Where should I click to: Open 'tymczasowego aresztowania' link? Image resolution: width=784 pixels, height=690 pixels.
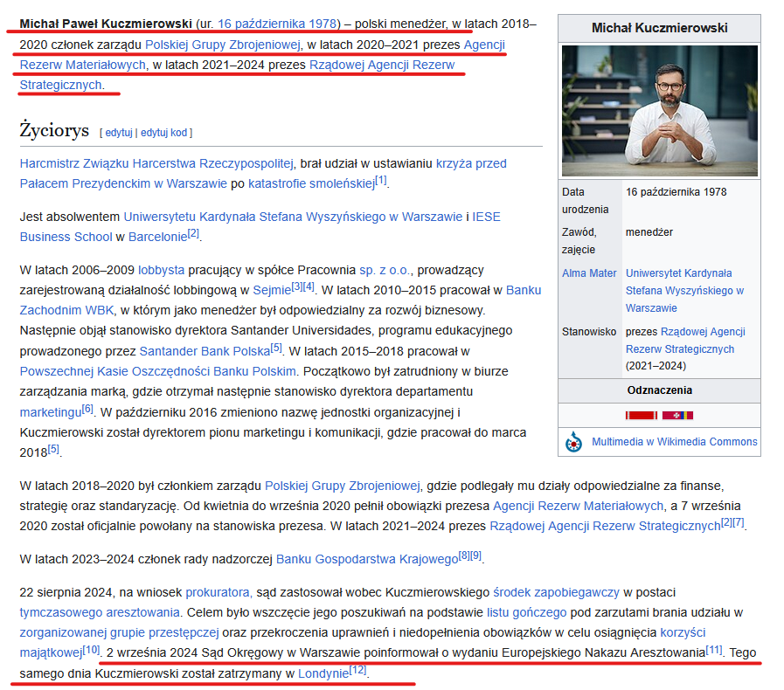[100, 612]
